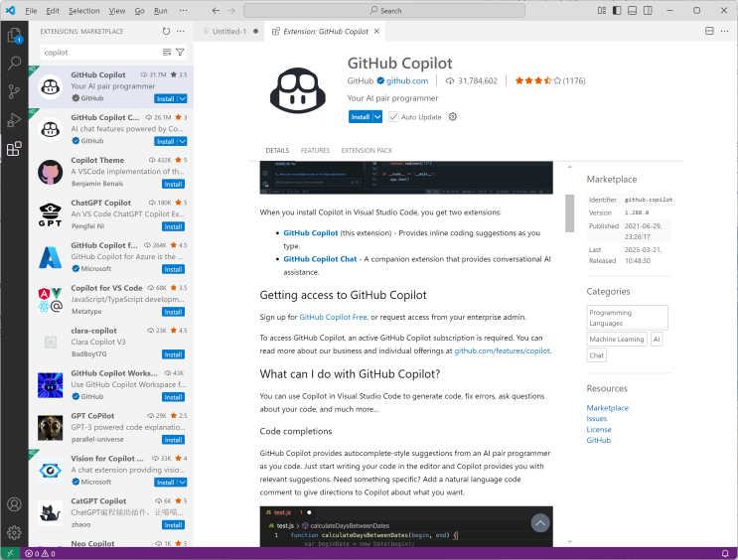
Task: Install the clara-copilot extension
Action: [173, 354]
